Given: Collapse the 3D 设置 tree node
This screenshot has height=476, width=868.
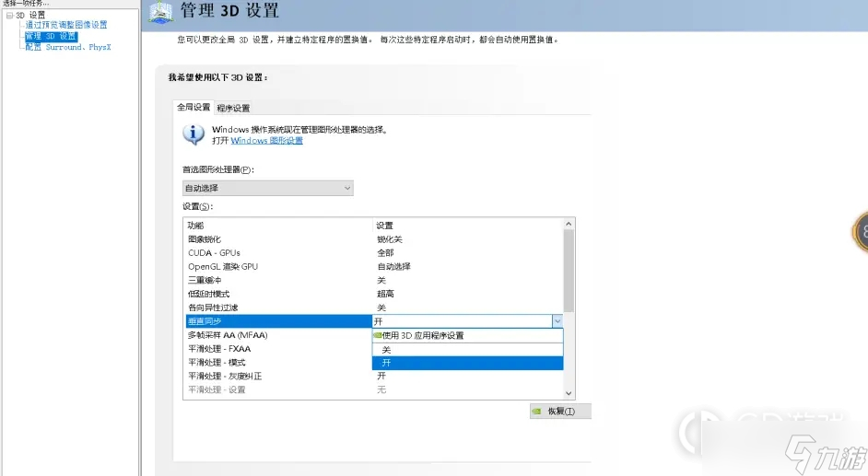Looking at the screenshot, I should [x=9, y=16].
